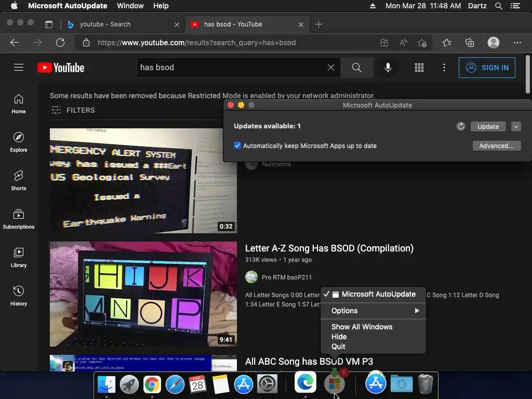
Task: Open Trash in the Dock
Action: [425, 384]
